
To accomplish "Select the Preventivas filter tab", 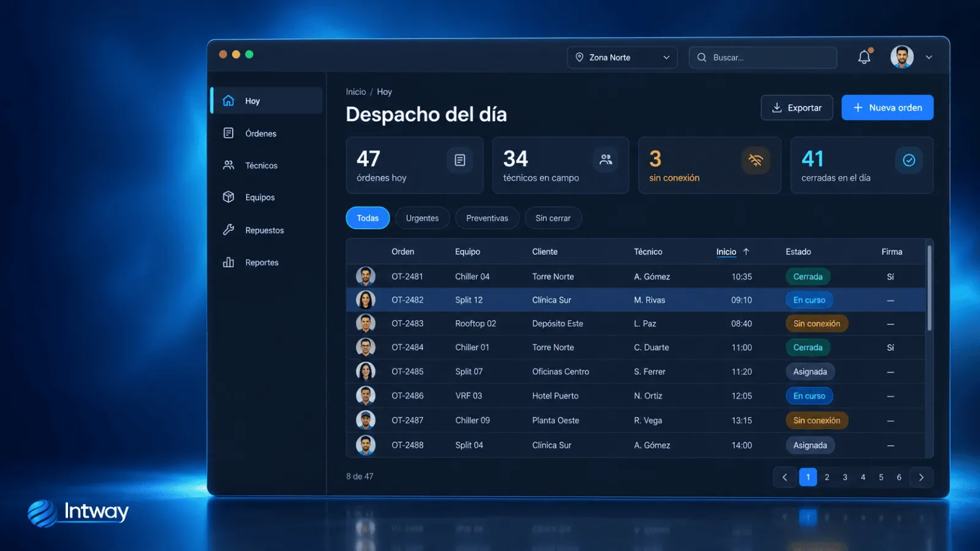I will (x=487, y=218).
